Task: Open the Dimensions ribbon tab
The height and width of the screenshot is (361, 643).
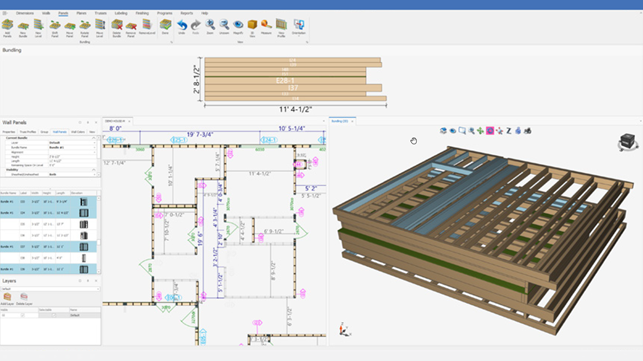Action: pos(25,13)
